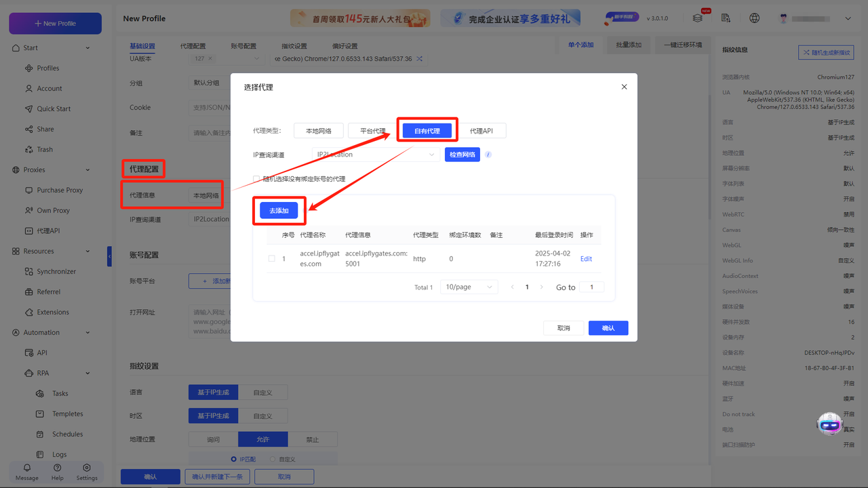868x488 pixels.
Task: Click the Edit link on the proxy row
Action: coord(586,258)
